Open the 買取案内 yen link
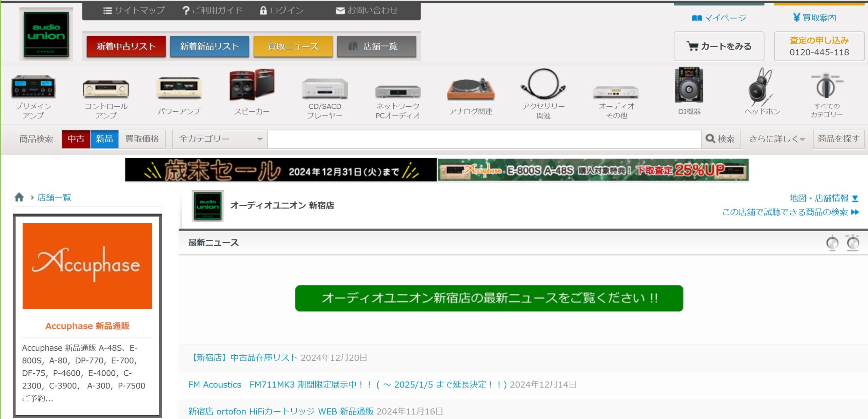868x419 pixels. [x=814, y=18]
